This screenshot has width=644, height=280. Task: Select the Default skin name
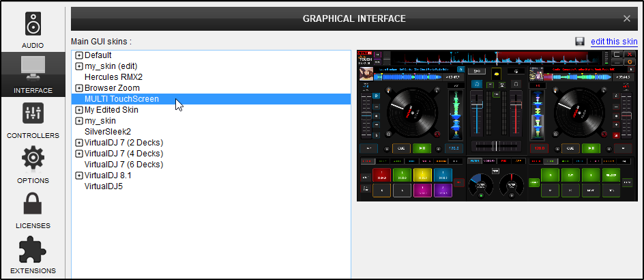(x=98, y=55)
